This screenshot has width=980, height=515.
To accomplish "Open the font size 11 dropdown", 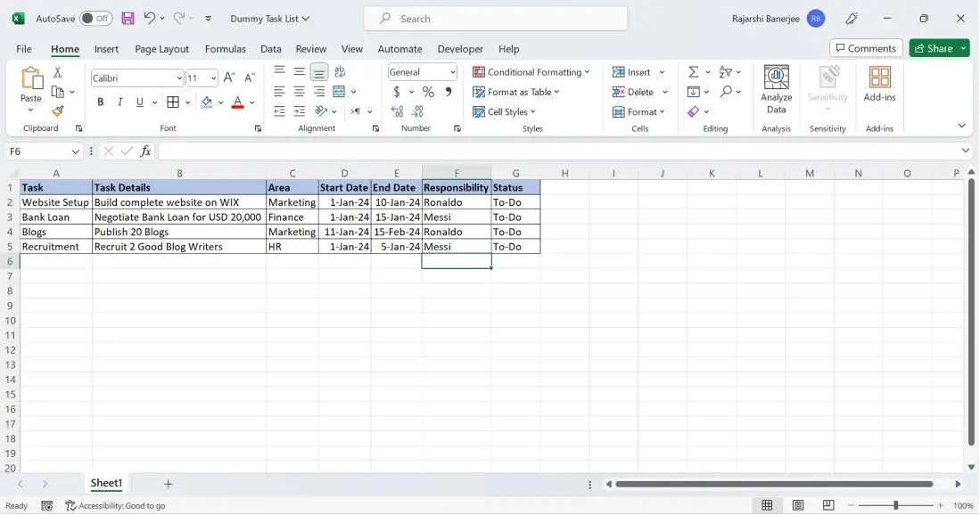I will pos(213,78).
